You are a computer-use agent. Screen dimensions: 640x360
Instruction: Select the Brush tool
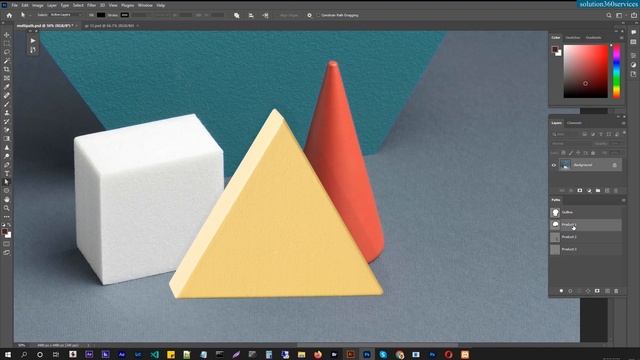(x=7, y=104)
